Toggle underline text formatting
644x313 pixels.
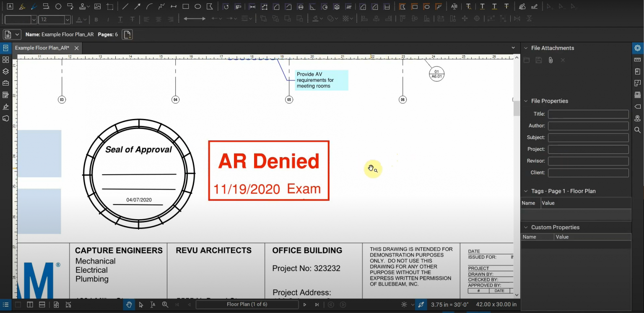coord(119,20)
